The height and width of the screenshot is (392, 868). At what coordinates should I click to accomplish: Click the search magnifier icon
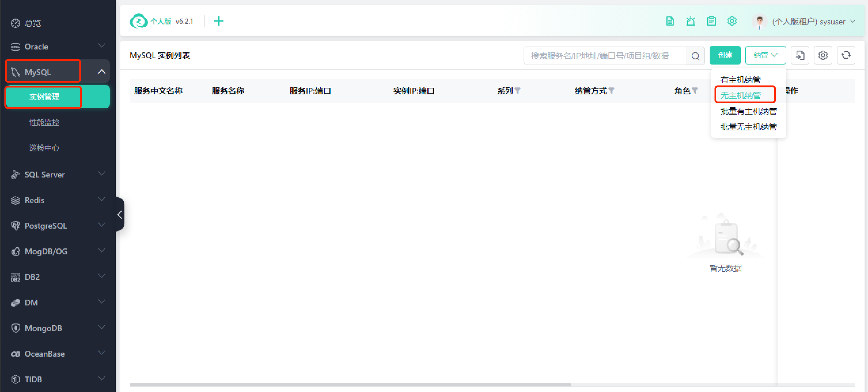695,56
